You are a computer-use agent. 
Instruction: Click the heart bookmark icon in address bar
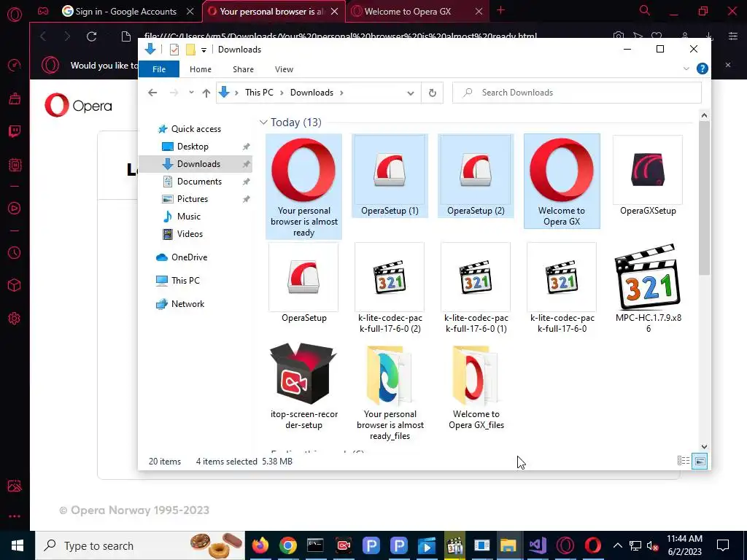pos(657,36)
